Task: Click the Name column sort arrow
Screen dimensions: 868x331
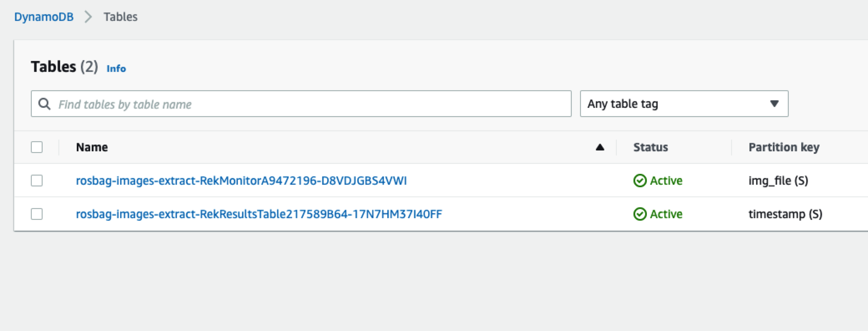Action: point(600,147)
